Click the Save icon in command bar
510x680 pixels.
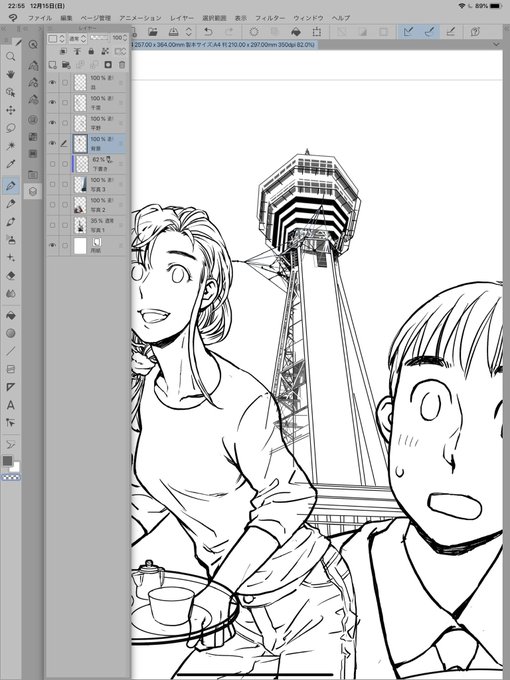173,32
